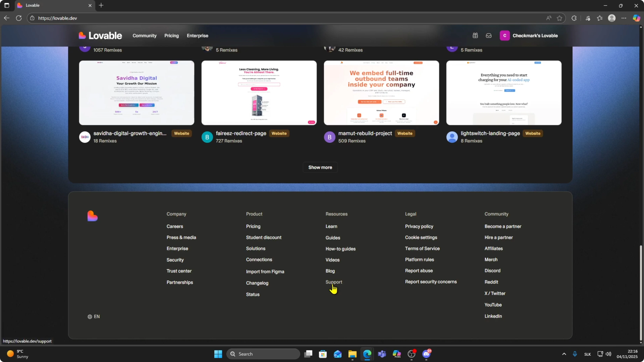Open the mamut-rebuild-project title
Viewport: 644px width, 362px height.
pos(365,133)
